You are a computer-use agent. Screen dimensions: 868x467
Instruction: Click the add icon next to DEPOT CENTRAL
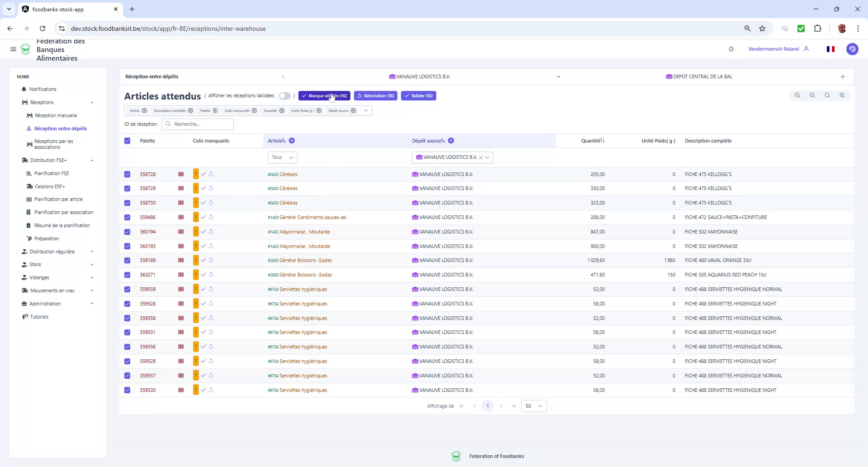pyautogui.click(x=843, y=76)
